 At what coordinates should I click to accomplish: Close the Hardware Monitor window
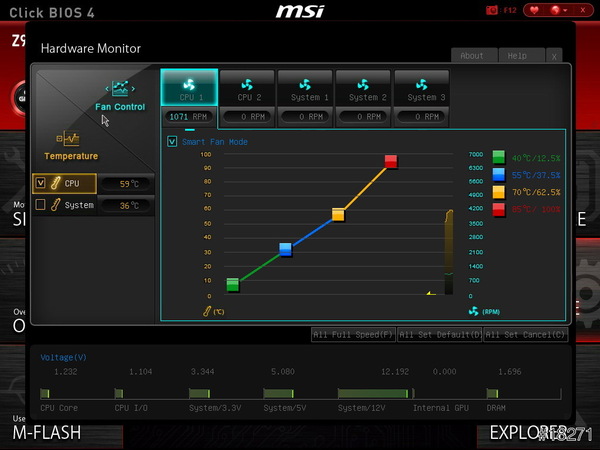(x=554, y=56)
